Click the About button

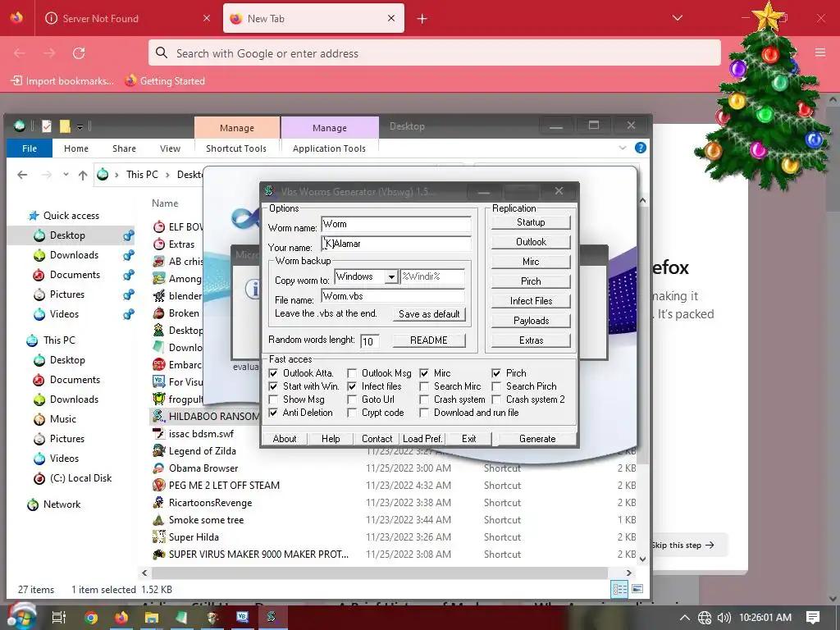284,439
